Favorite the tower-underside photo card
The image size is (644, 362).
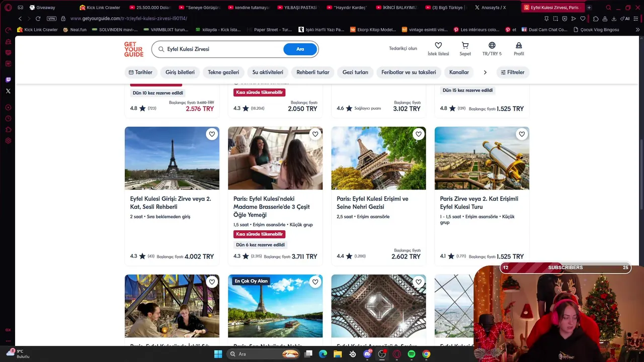[x=419, y=282]
